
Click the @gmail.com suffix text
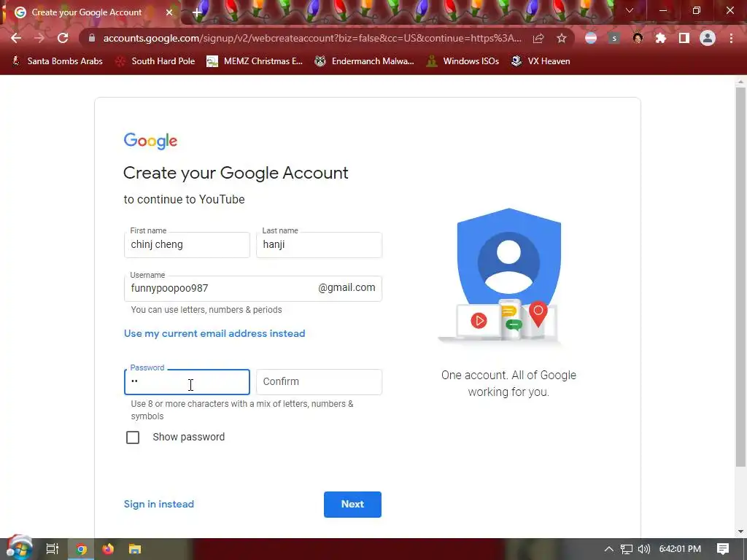pyautogui.click(x=347, y=287)
